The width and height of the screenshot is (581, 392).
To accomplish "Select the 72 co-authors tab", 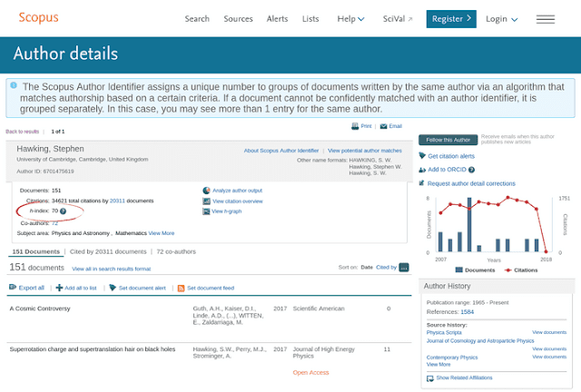I will 176,251.
